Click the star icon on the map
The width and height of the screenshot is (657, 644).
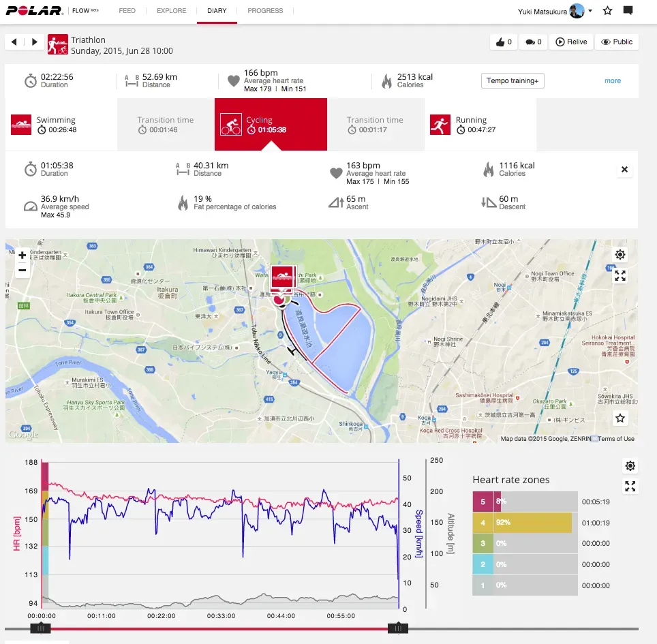click(620, 418)
